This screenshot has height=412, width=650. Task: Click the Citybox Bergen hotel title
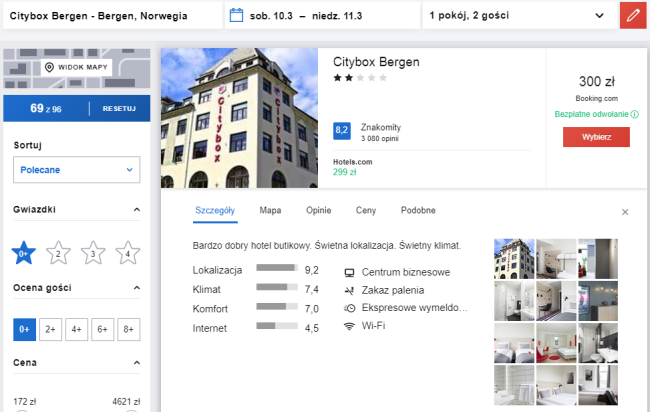click(x=376, y=62)
